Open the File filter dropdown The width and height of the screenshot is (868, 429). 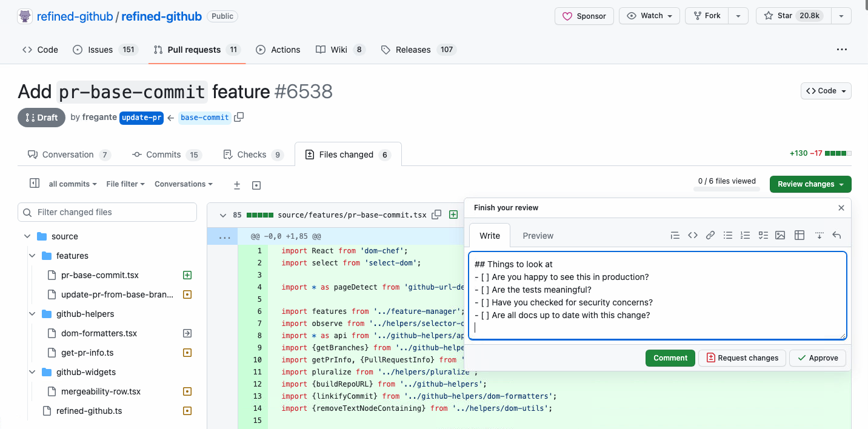[125, 184]
